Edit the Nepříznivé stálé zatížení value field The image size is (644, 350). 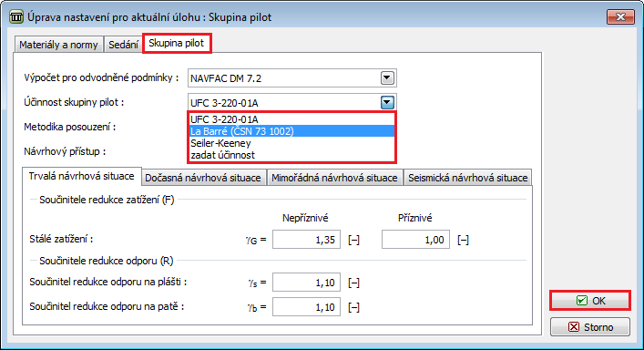[x=306, y=240]
